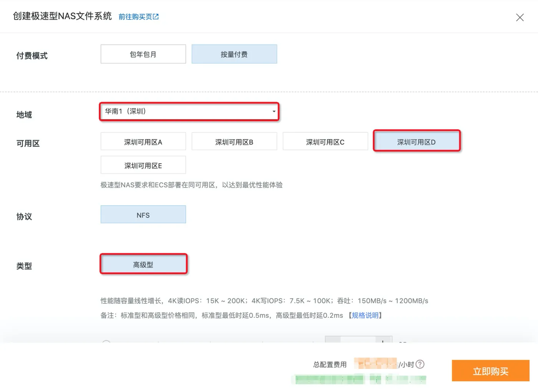Choose availability zone 深圳可用区B
This screenshot has width=538, height=392.
click(x=234, y=142)
